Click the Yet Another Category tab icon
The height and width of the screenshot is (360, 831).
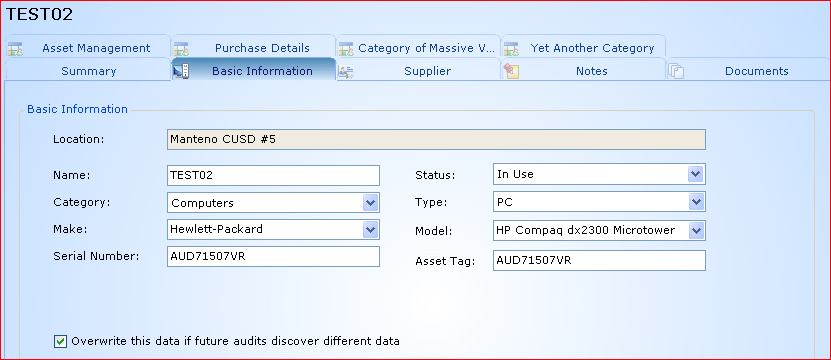pyautogui.click(x=511, y=49)
